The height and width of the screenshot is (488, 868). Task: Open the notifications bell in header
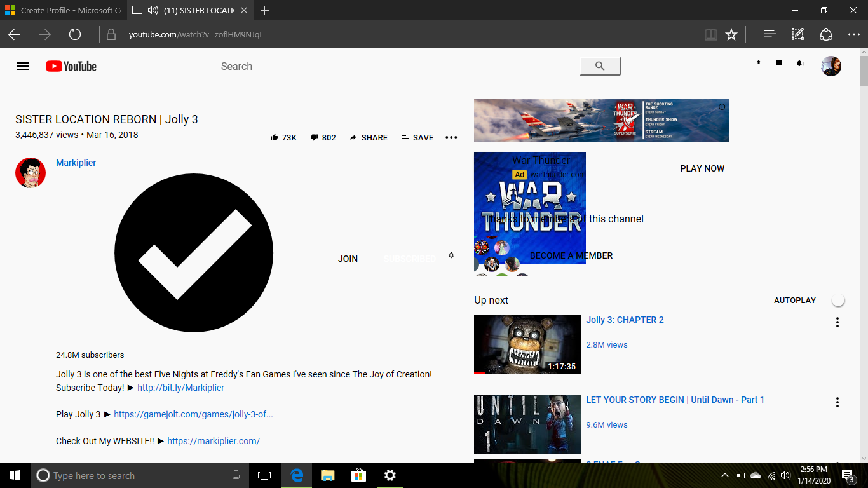tap(801, 63)
